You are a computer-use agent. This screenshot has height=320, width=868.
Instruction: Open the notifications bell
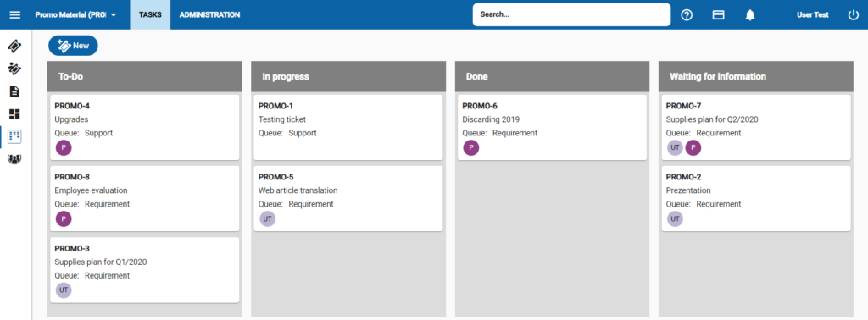pyautogui.click(x=750, y=15)
